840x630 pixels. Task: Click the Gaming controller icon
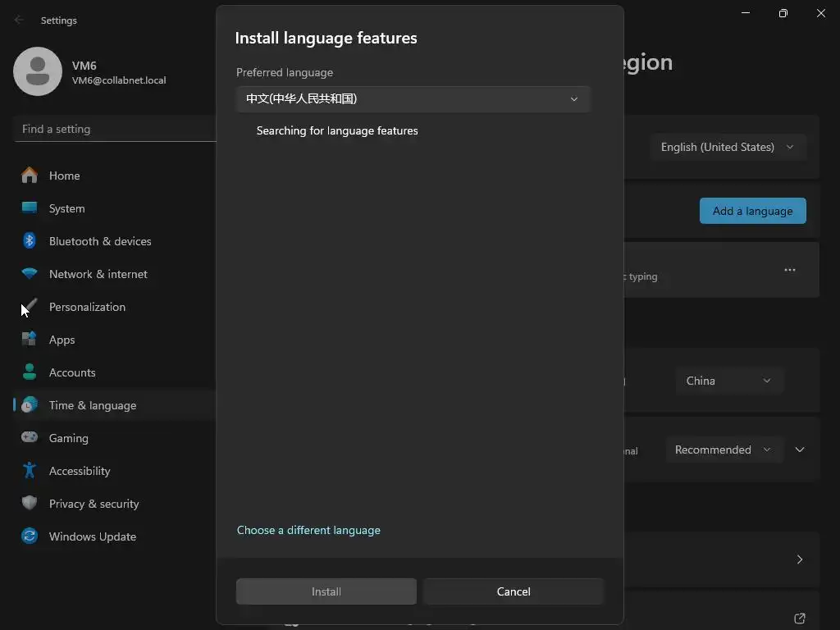coord(30,438)
